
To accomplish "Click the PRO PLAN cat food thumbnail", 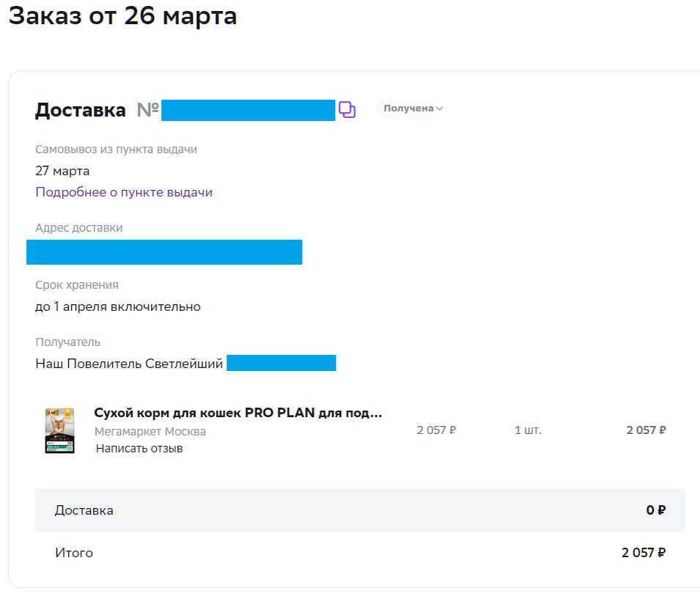I will (x=59, y=430).
